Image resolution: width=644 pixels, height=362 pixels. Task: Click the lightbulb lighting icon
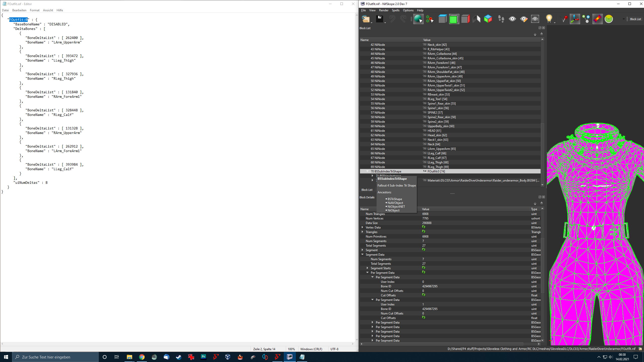[x=549, y=19]
